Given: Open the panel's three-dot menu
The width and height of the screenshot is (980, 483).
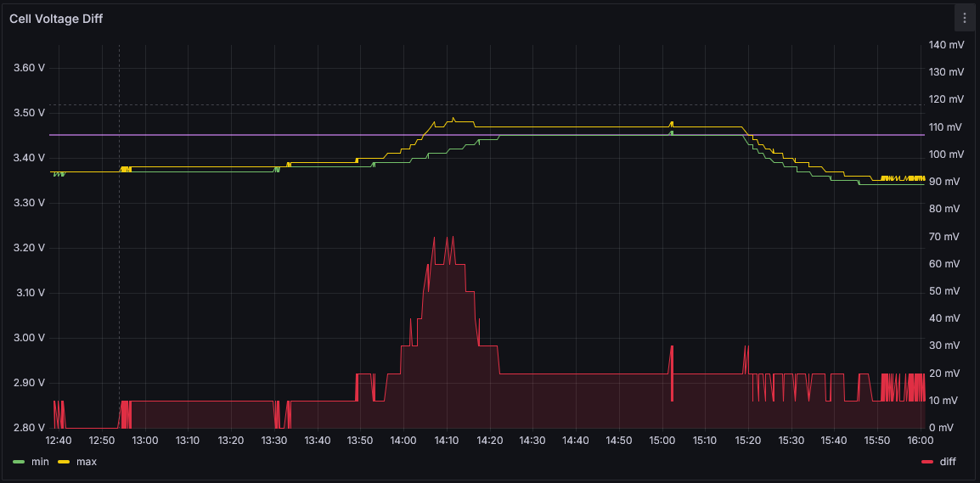Looking at the screenshot, I should pos(964,18).
